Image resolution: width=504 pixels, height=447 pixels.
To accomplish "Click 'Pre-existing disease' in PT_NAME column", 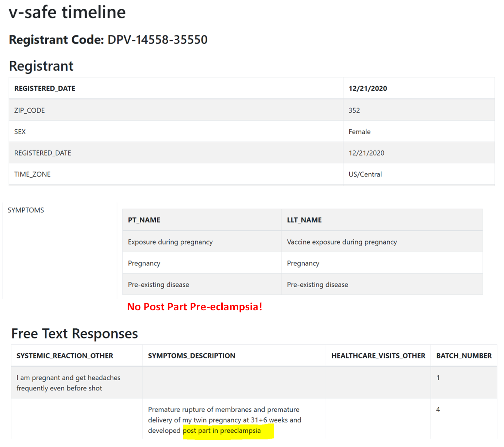I will [158, 285].
